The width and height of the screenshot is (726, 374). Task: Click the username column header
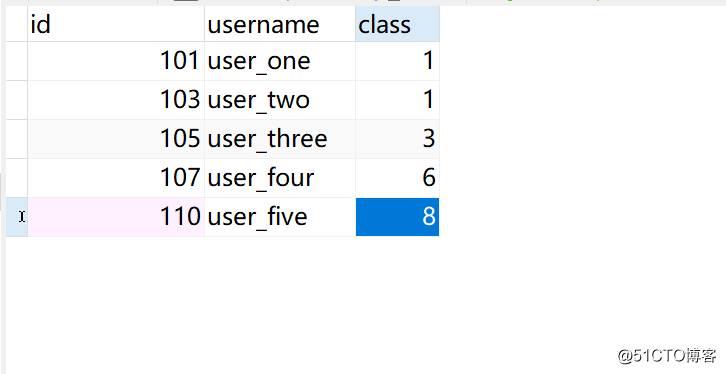click(x=280, y=24)
